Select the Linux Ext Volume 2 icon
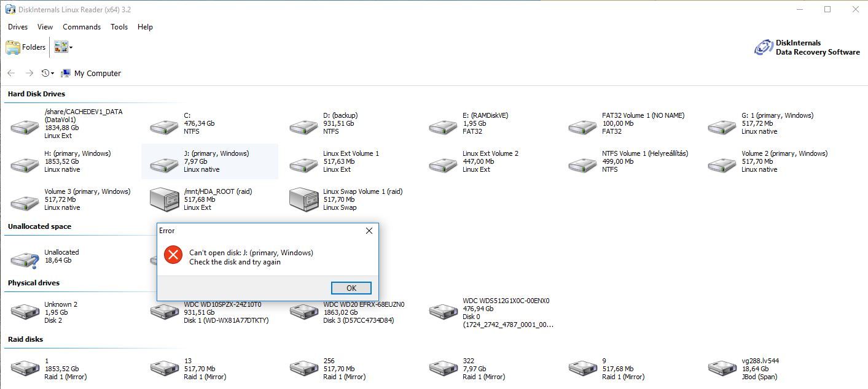Screen dimensions: 868x389 tap(443, 165)
